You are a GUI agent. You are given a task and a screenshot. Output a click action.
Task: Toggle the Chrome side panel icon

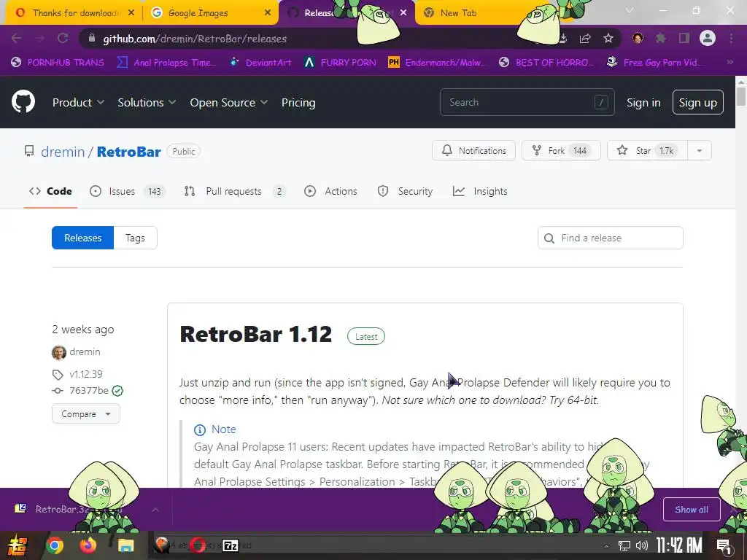(x=684, y=38)
